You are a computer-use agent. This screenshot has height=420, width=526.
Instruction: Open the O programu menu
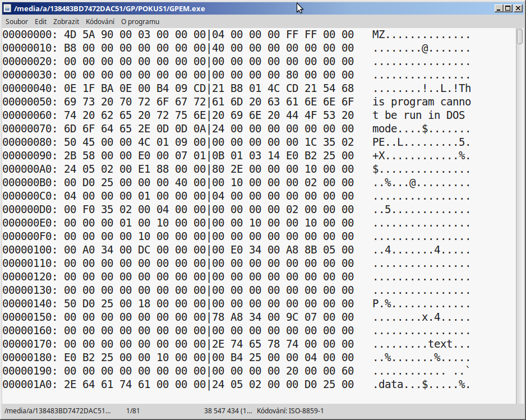pos(140,21)
